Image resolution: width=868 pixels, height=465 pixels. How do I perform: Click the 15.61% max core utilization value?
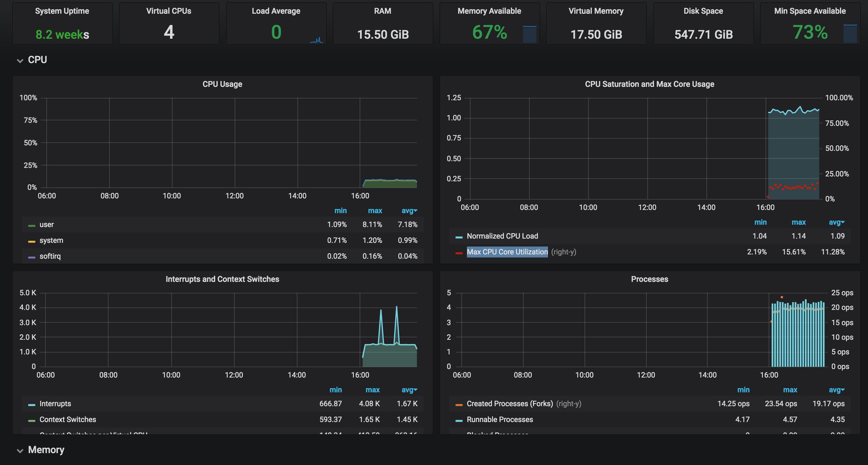(x=794, y=252)
